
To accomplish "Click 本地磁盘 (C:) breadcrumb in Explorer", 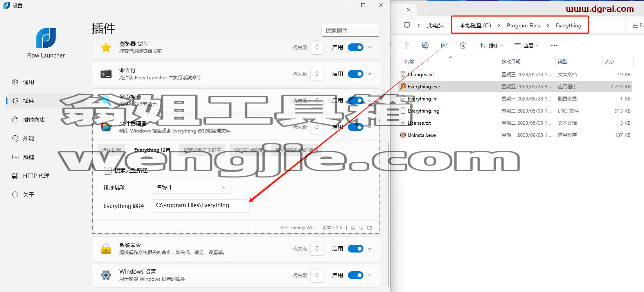I will (x=475, y=25).
